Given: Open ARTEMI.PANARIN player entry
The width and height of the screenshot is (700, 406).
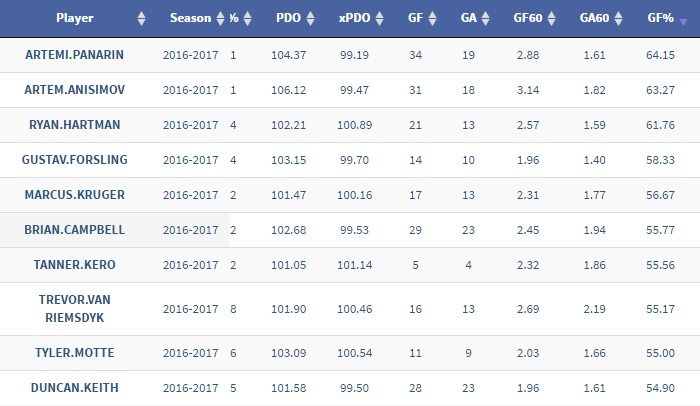Looking at the screenshot, I should pyautogui.click(x=75, y=55).
